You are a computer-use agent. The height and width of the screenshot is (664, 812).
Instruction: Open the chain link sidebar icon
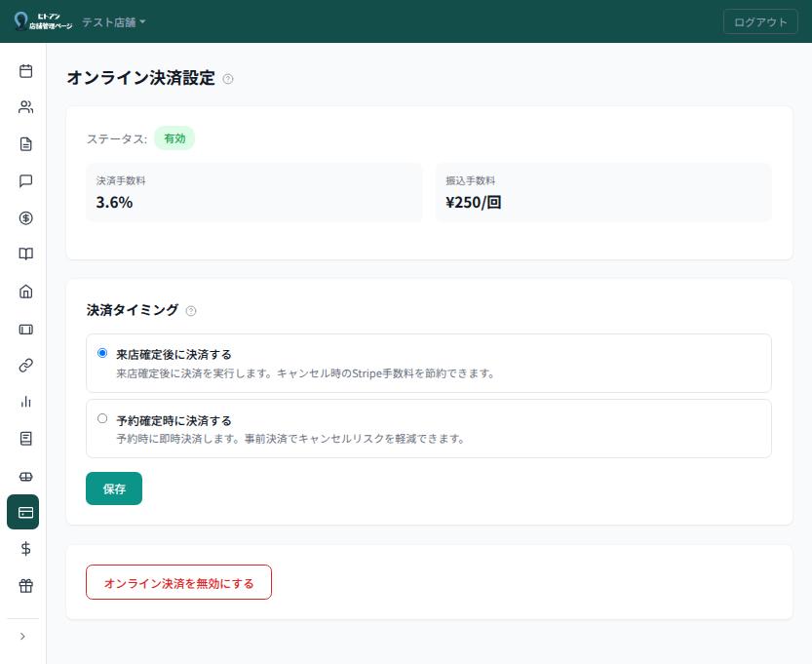click(x=25, y=366)
